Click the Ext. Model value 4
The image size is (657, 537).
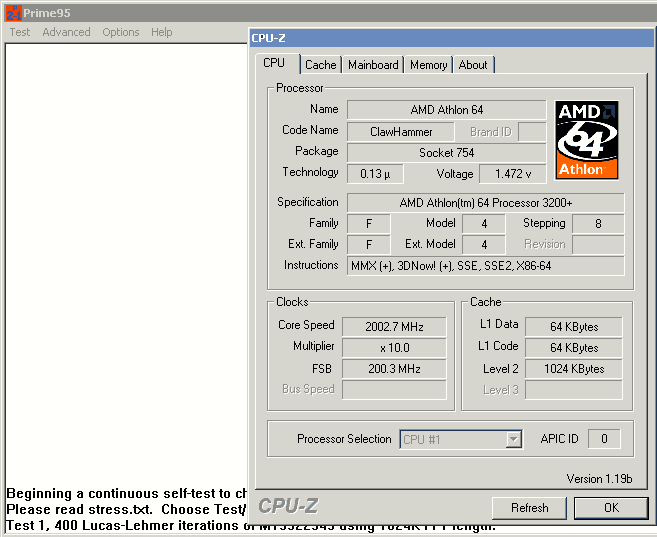point(484,245)
